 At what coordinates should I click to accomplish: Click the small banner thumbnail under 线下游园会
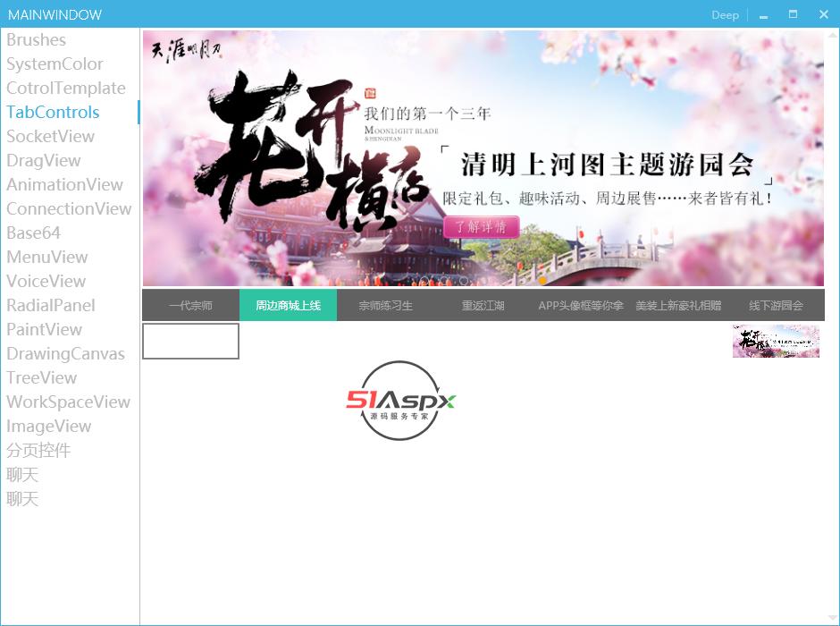776,341
